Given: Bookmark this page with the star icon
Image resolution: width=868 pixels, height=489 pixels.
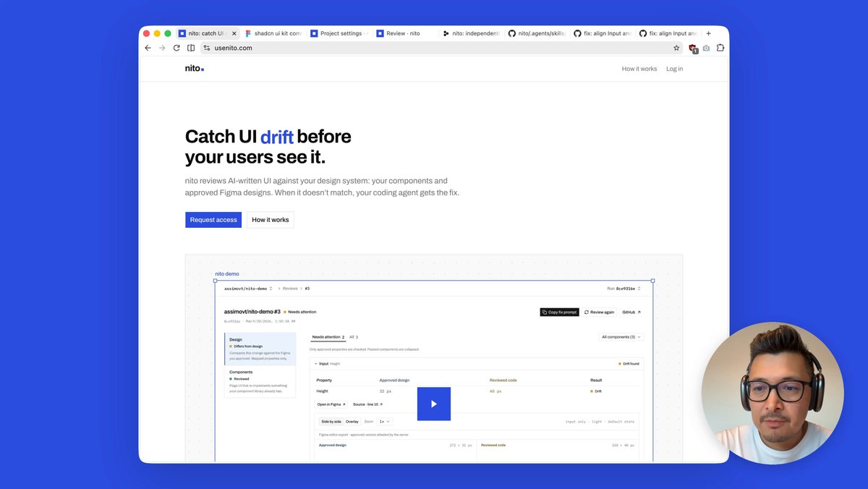Looking at the screenshot, I should point(676,48).
